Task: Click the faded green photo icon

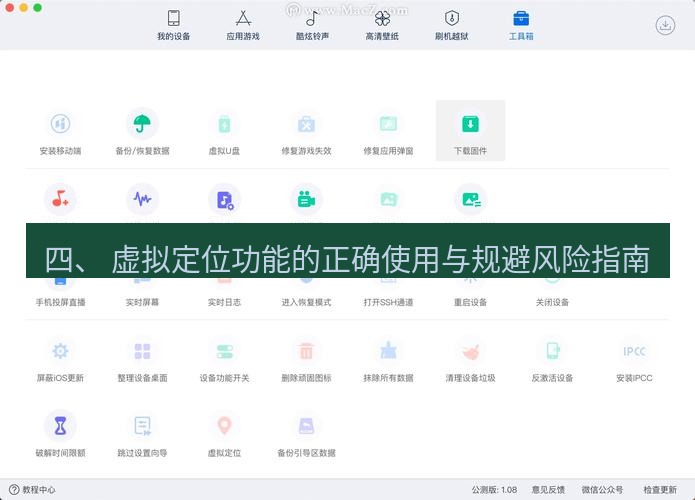Action: coord(388,199)
